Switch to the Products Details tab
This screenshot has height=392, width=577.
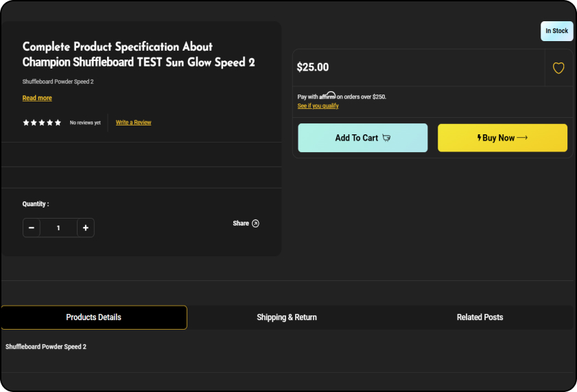click(94, 317)
